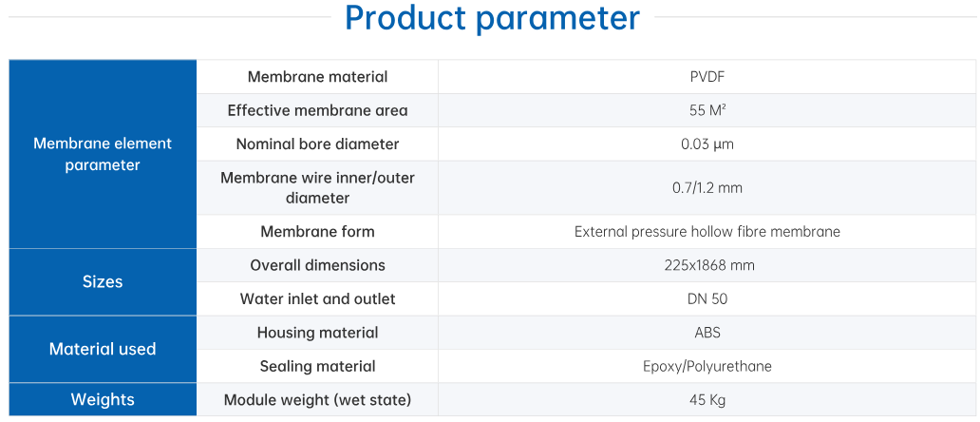Click Membrane wire inner/outer diameter label

click(x=317, y=187)
